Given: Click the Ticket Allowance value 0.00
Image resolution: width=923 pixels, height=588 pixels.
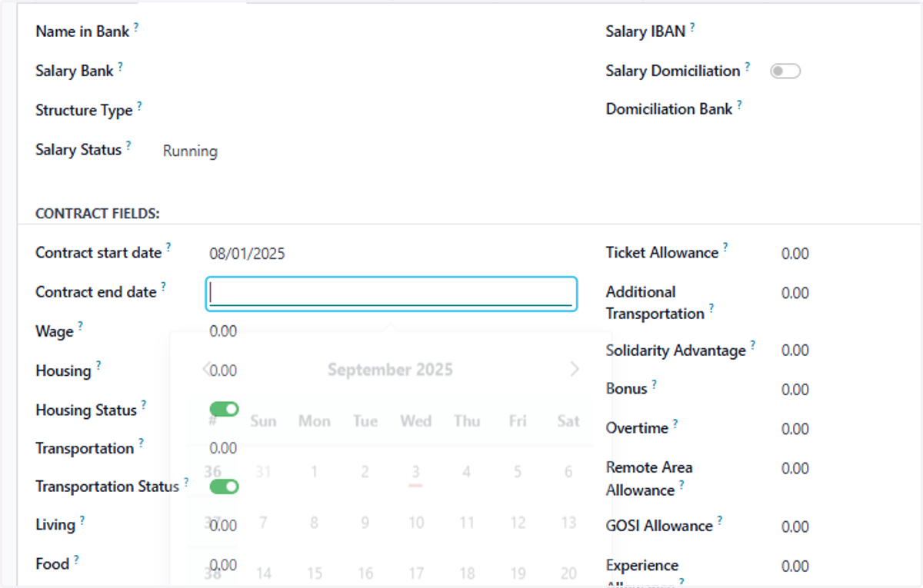Looking at the screenshot, I should [795, 254].
